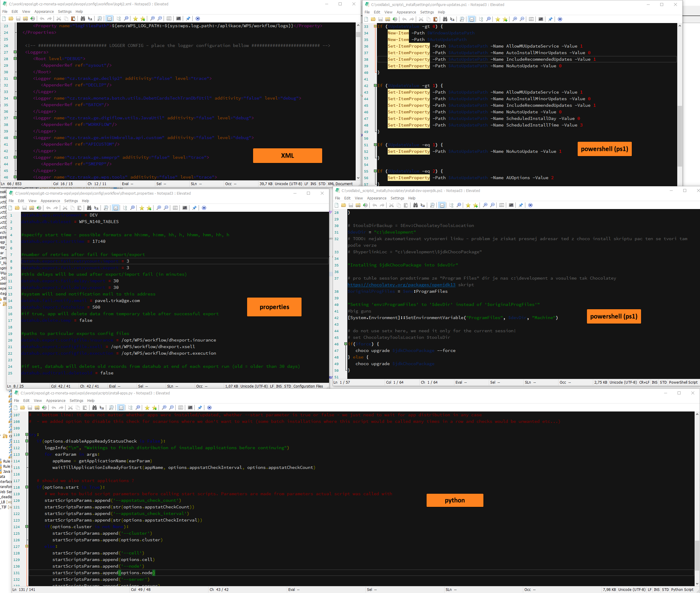The height and width of the screenshot is (593, 700).
Task: Collapse the If block fold at line 42
Action: point(375,86)
